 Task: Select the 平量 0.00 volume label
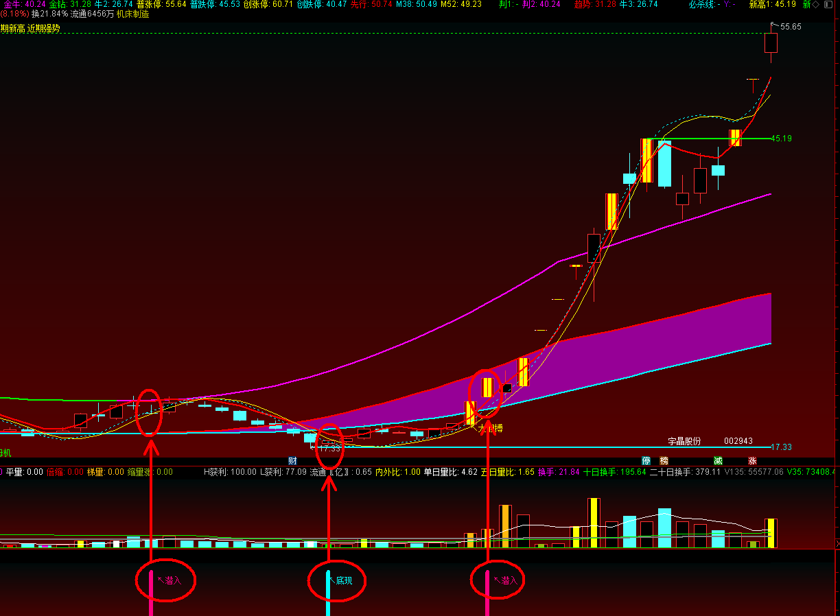pyautogui.click(x=25, y=472)
